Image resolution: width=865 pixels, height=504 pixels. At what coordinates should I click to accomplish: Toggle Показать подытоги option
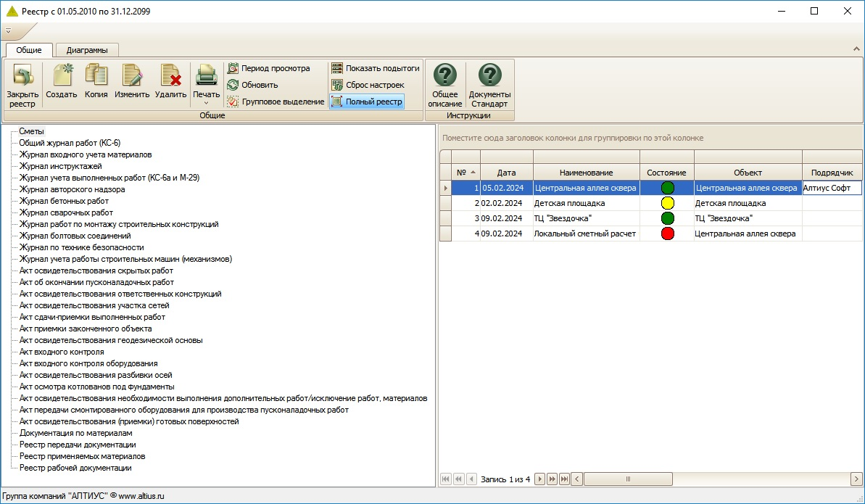click(376, 68)
